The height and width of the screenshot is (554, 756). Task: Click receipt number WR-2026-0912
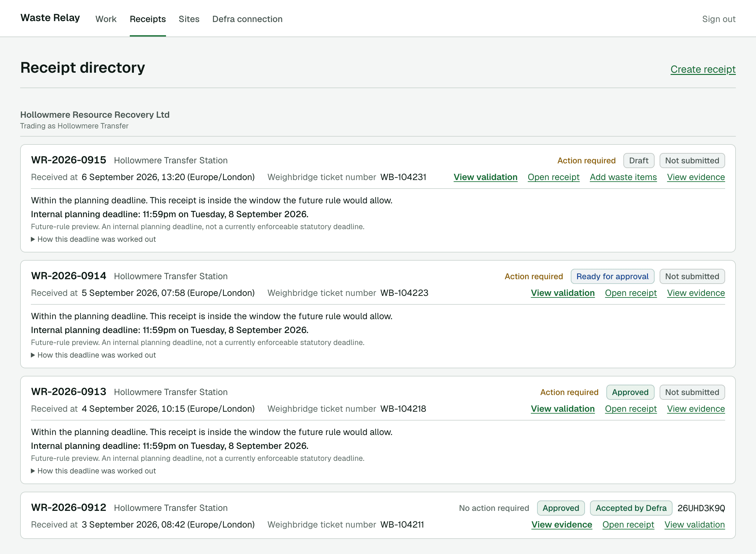(68, 507)
